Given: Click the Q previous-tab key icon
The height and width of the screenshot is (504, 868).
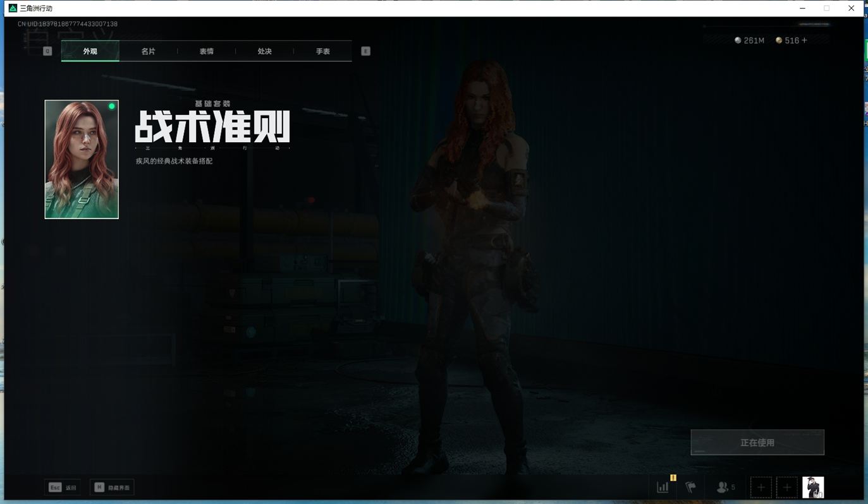Looking at the screenshot, I should [x=47, y=51].
